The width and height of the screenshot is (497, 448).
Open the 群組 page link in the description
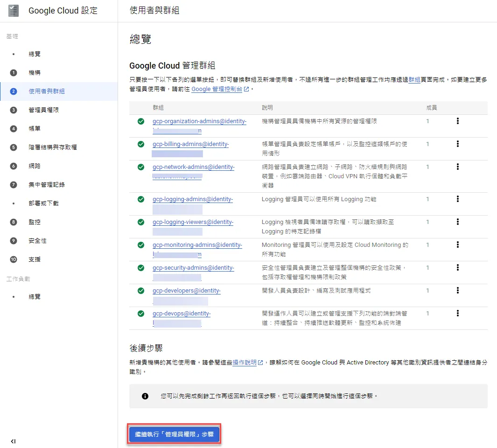tap(414, 80)
